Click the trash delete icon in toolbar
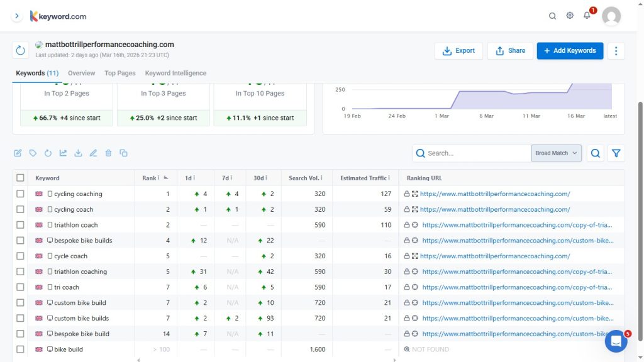 pyautogui.click(x=108, y=153)
